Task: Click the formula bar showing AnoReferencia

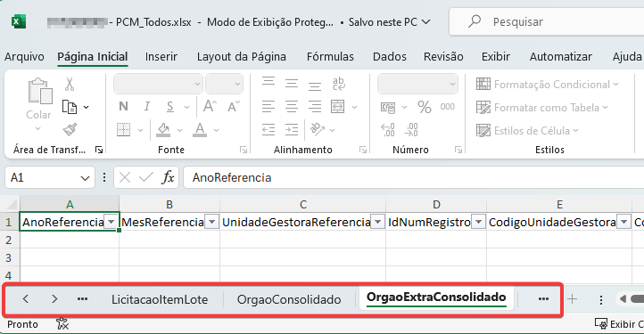Action: 413,177
